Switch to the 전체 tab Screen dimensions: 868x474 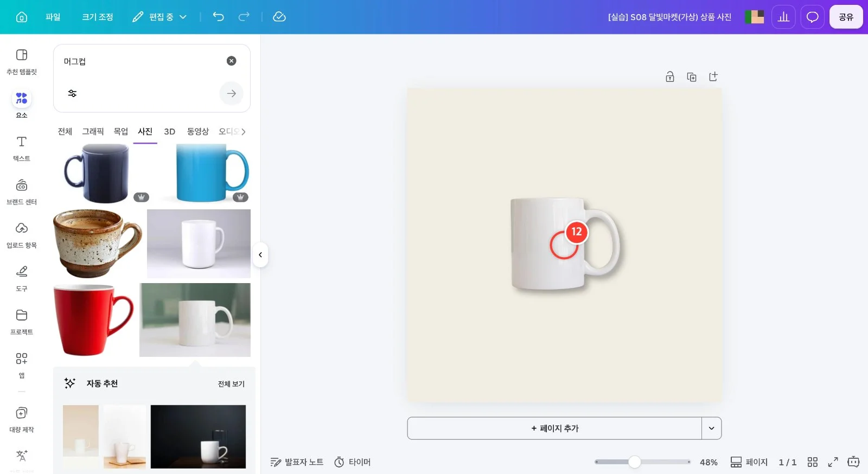point(65,131)
